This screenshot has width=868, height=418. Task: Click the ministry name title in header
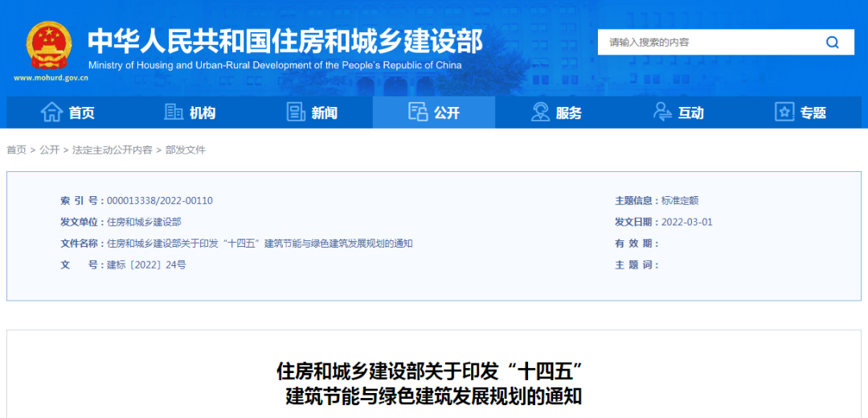285,40
